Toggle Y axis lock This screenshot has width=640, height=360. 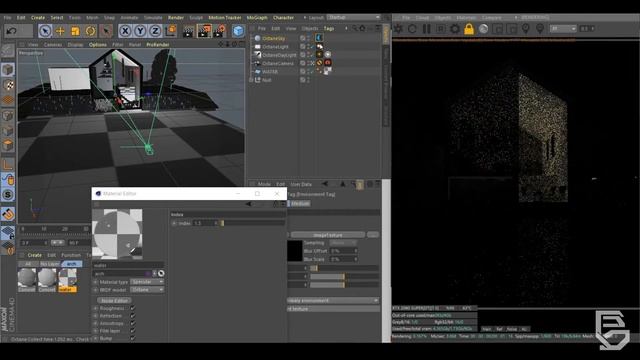click(140, 31)
